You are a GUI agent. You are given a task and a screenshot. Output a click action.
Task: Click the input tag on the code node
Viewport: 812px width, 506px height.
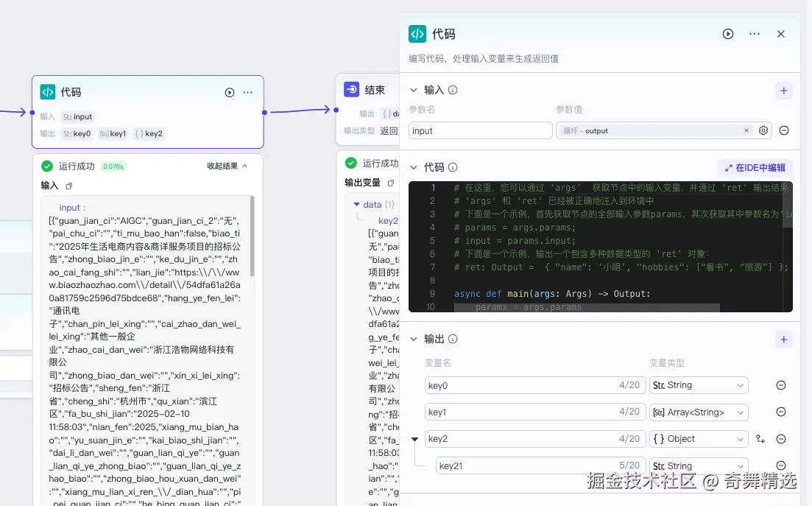[x=78, y=117]
